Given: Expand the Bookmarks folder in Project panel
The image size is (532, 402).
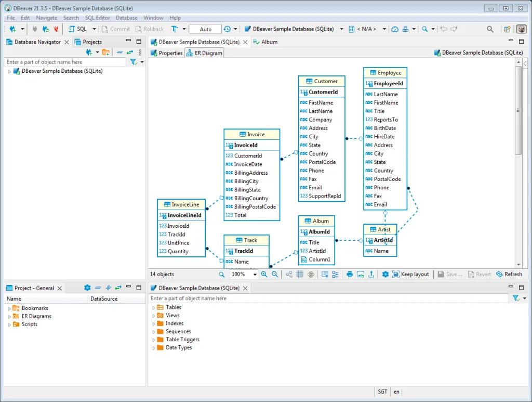Looking at the screenshot, I should (x=9, y=308).
